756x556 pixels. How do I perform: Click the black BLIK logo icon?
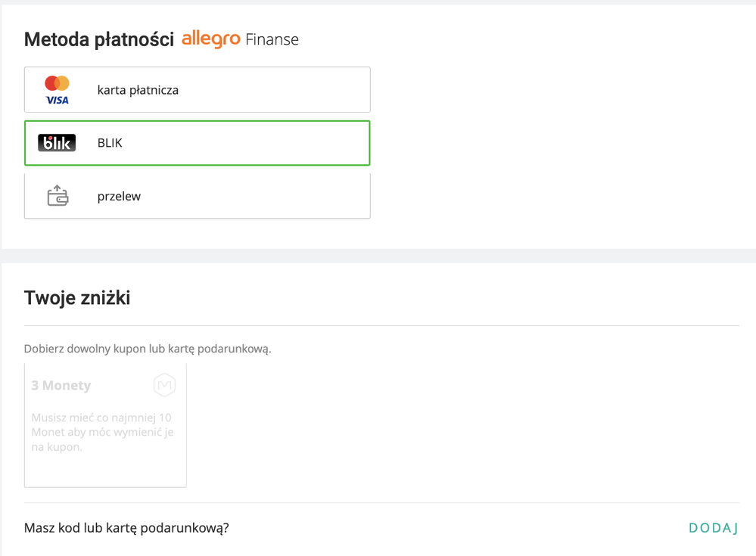click(x=57, y=143)
